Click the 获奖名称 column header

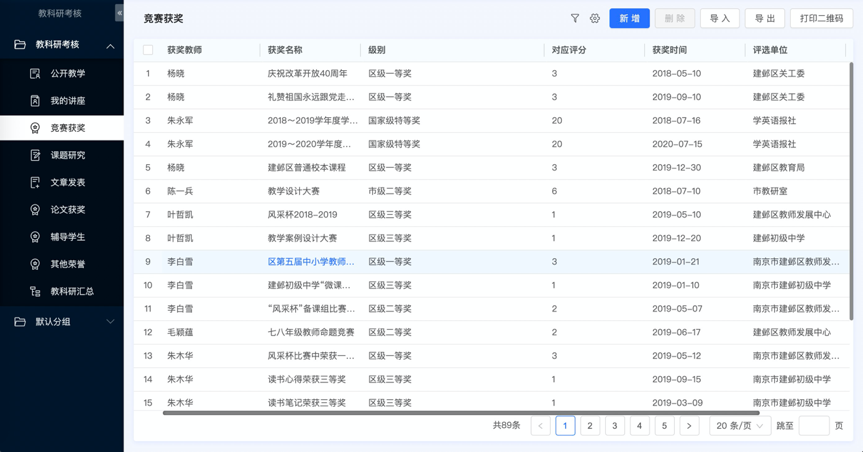(285, 50)
